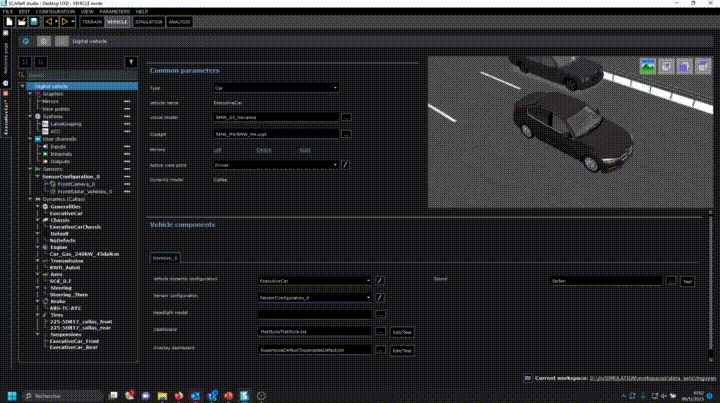Collapse the User channels node
720x403 pixels.
click(x=30, y=139)
